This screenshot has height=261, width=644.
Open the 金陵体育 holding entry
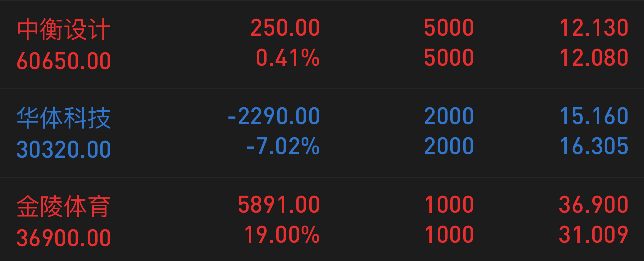coord(322,219)
